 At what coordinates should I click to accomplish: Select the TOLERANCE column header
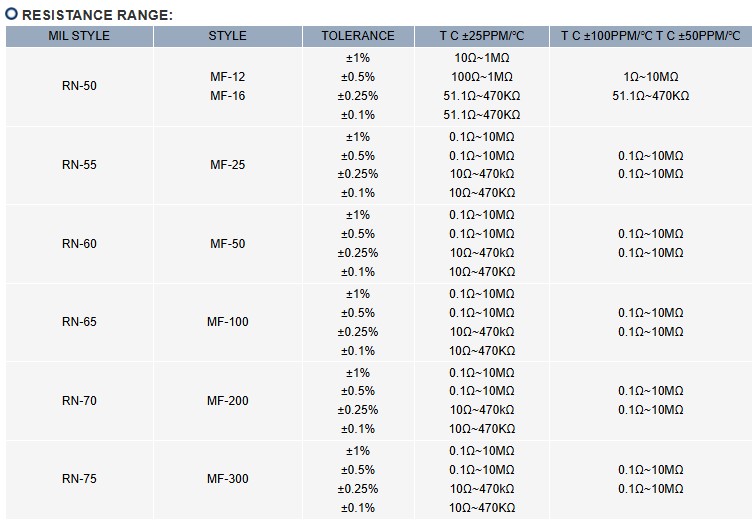(358, 36)
